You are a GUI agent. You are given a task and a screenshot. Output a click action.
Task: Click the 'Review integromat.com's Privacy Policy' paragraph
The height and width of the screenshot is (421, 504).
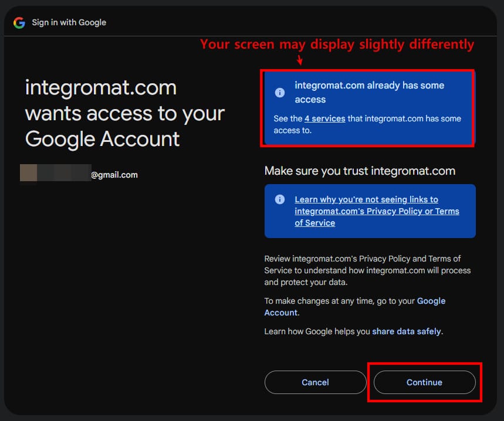tap(367, 270)
